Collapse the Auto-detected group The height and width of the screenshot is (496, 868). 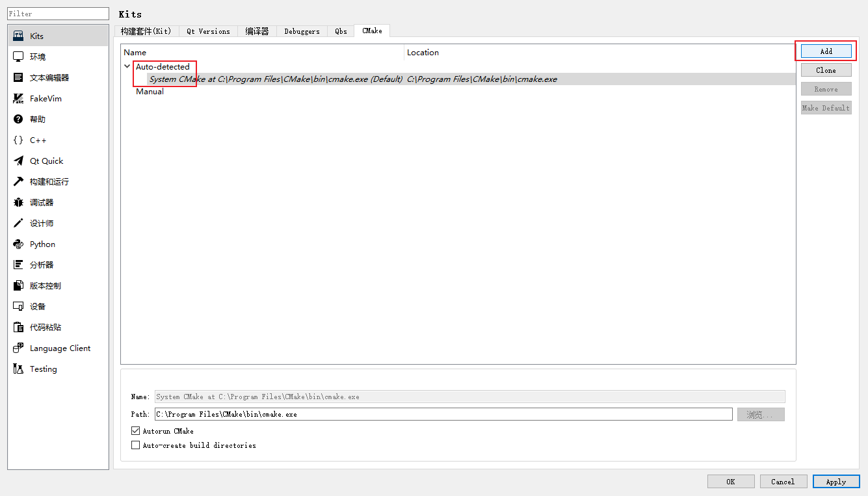(x=127, y=66)
